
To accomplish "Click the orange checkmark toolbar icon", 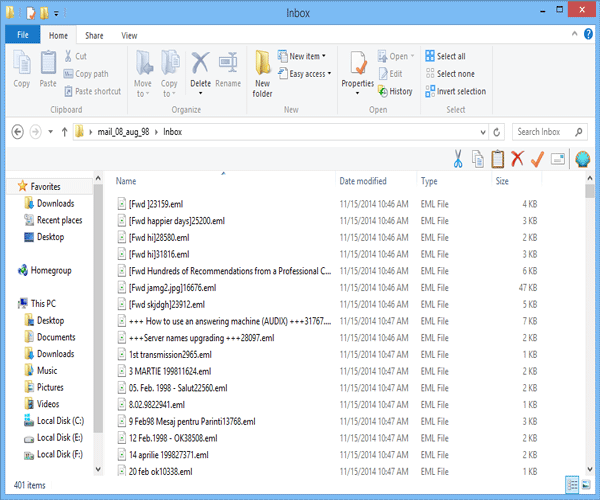I will click(x=537, y=159).
